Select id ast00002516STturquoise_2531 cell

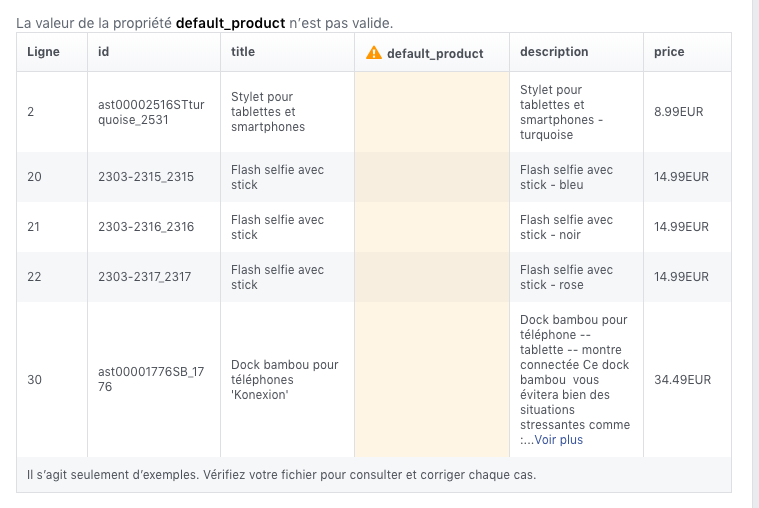[154, 112]
